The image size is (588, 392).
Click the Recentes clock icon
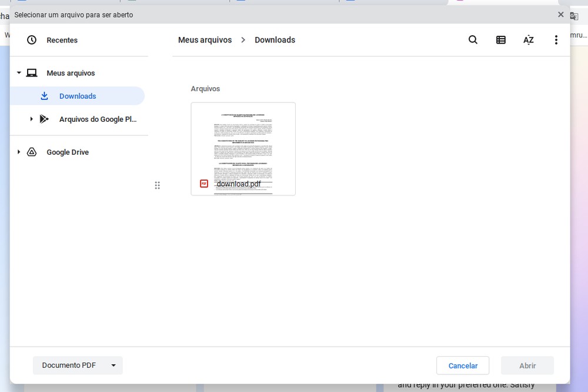pos(31,39)
